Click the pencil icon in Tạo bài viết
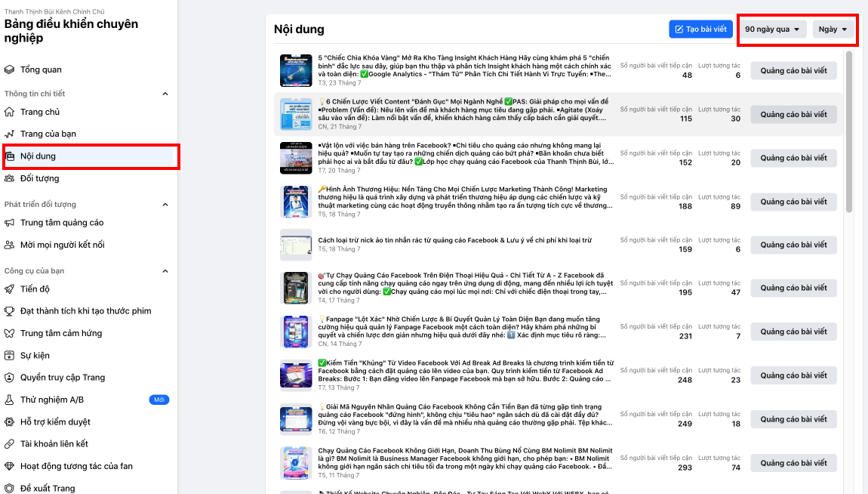This screenshot has width=868, height=494. coord(679,29)
